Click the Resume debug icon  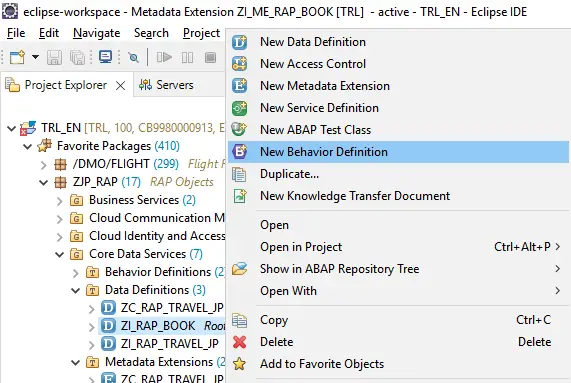pos(164,57)
